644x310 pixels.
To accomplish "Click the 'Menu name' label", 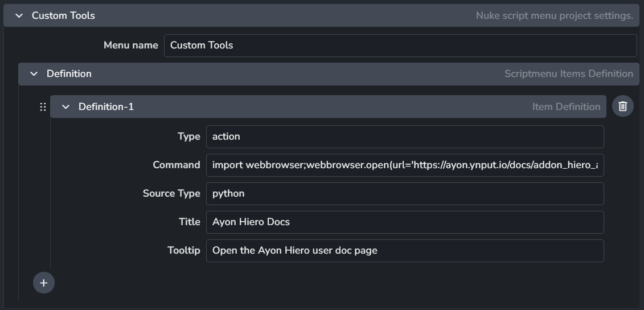I will tap(130, 45).
